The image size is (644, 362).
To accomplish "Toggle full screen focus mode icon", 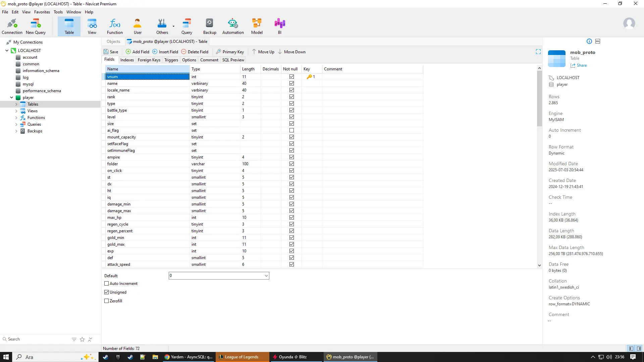I will point(538,52).
